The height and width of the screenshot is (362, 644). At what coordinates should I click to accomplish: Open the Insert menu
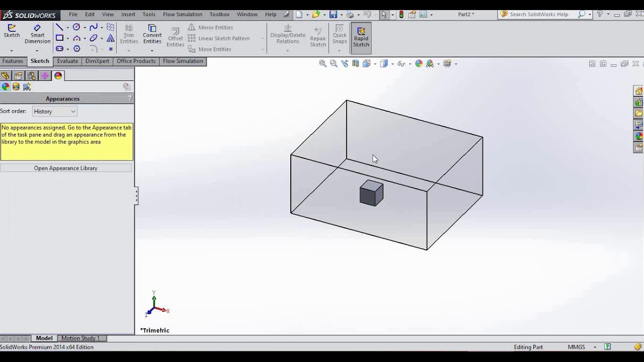(x=128, y=14)
